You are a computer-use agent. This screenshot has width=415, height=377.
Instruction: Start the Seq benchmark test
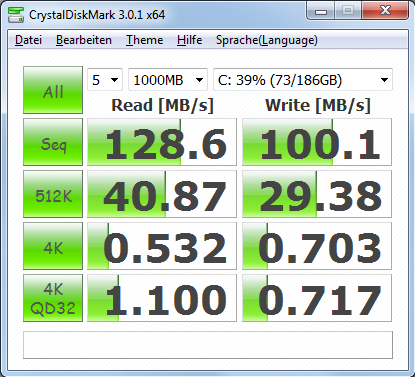53,142
